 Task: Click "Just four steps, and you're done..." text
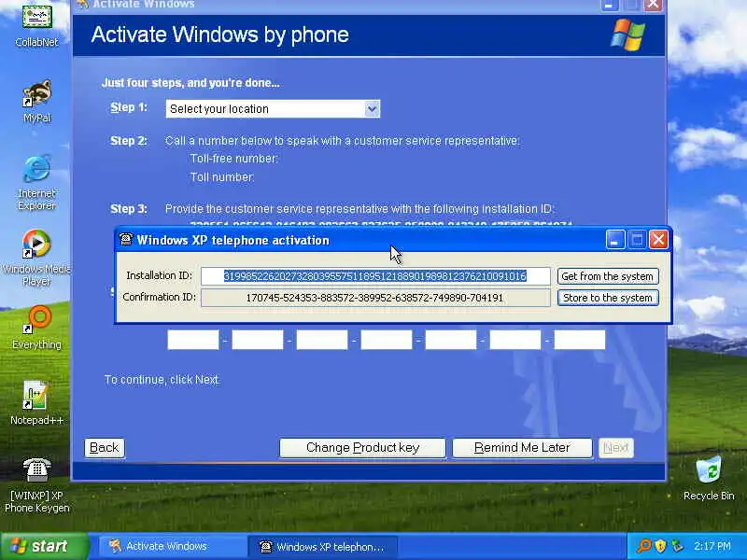click(190, 83)
